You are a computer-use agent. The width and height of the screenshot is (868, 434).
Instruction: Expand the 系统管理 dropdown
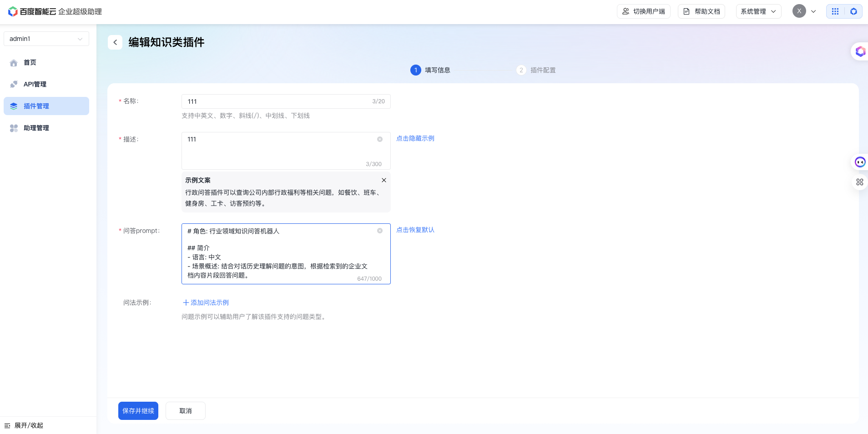758,11
